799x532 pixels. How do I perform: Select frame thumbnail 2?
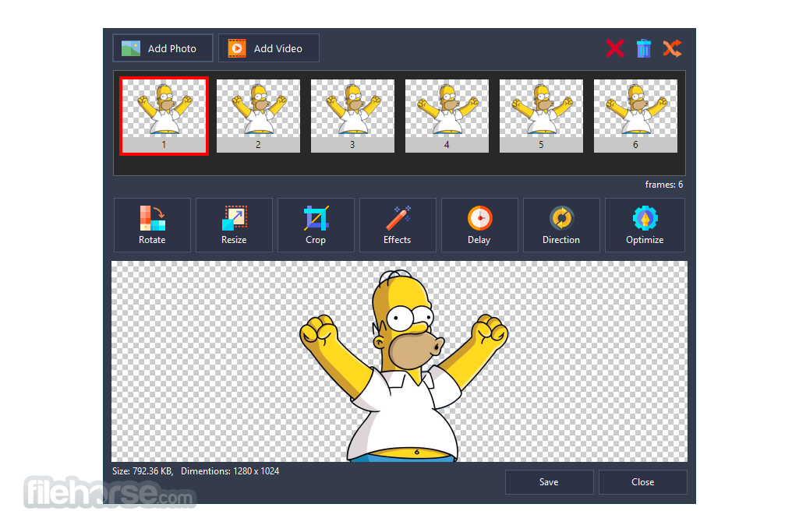(x=258, y=116)
